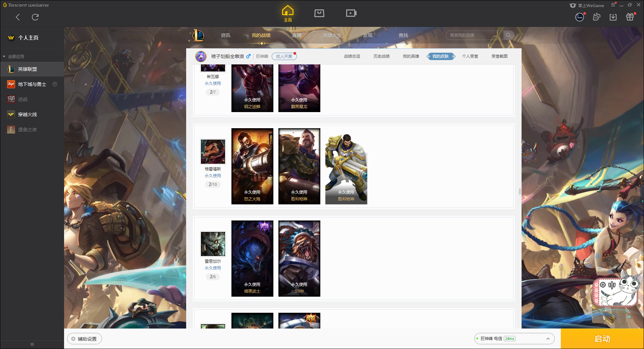The image size is (644, 349).
Task: Select 英雄联盟 in the sidebar
Action: point(32,69)
